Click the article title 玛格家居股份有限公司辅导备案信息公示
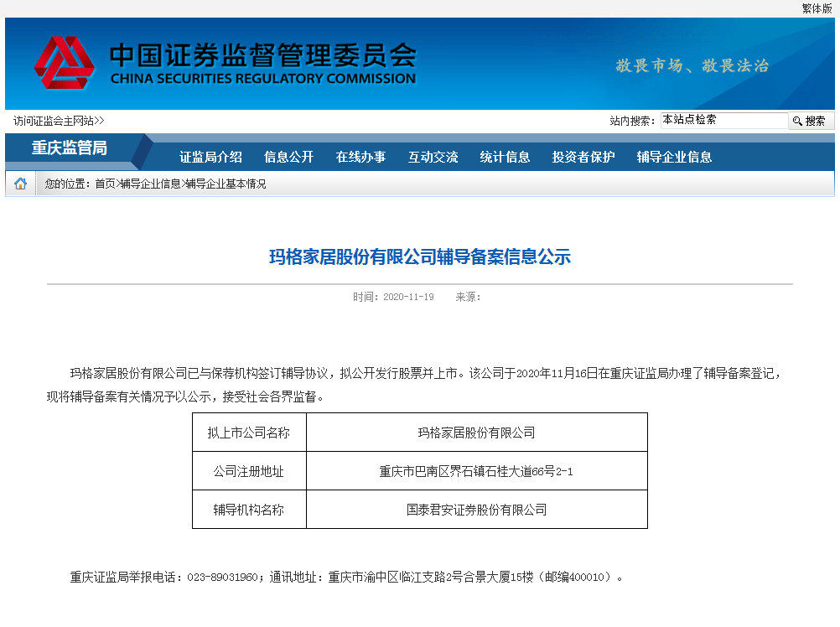Image resolution: width=840 pixels, height=627 pixels. pos(420,257)
